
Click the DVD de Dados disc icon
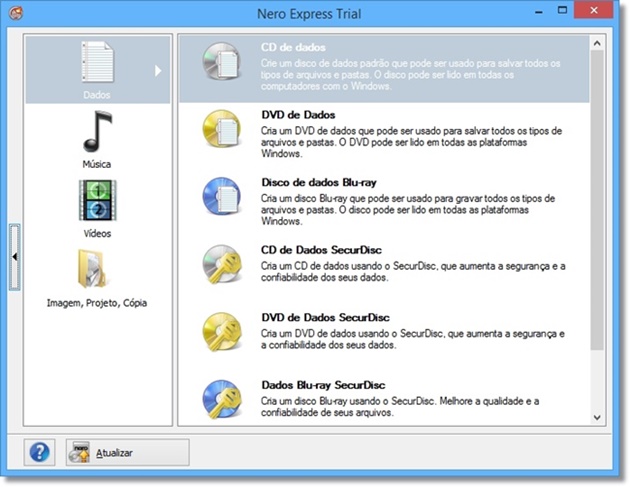click(222, 129)
